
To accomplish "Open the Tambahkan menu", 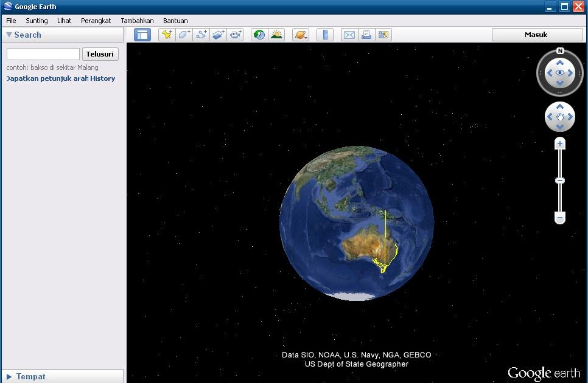I will click(137, 21).
